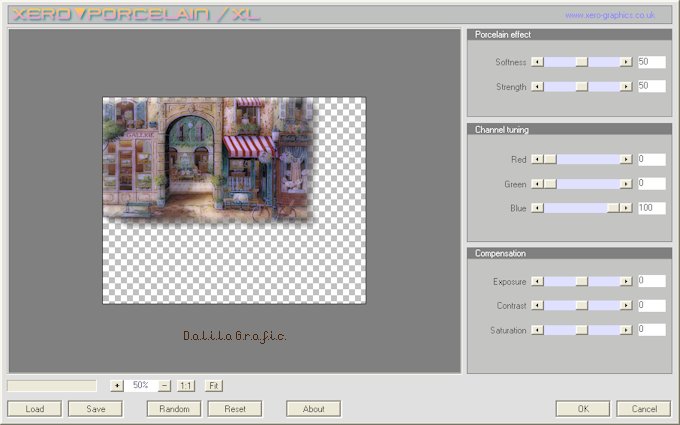680x425 pixels.
Task: Click the Softness slider left arrow
Action: point(537,62)
